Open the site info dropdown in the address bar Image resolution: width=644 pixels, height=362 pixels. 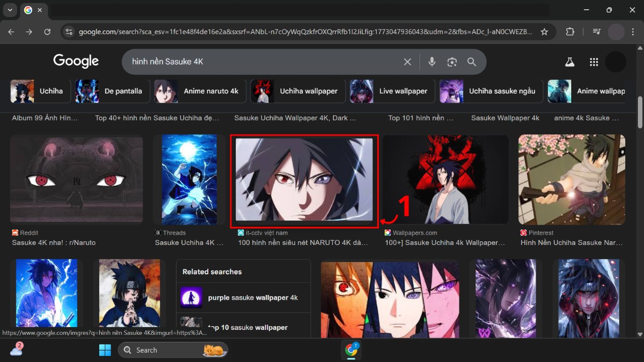[x=70, y=32]
